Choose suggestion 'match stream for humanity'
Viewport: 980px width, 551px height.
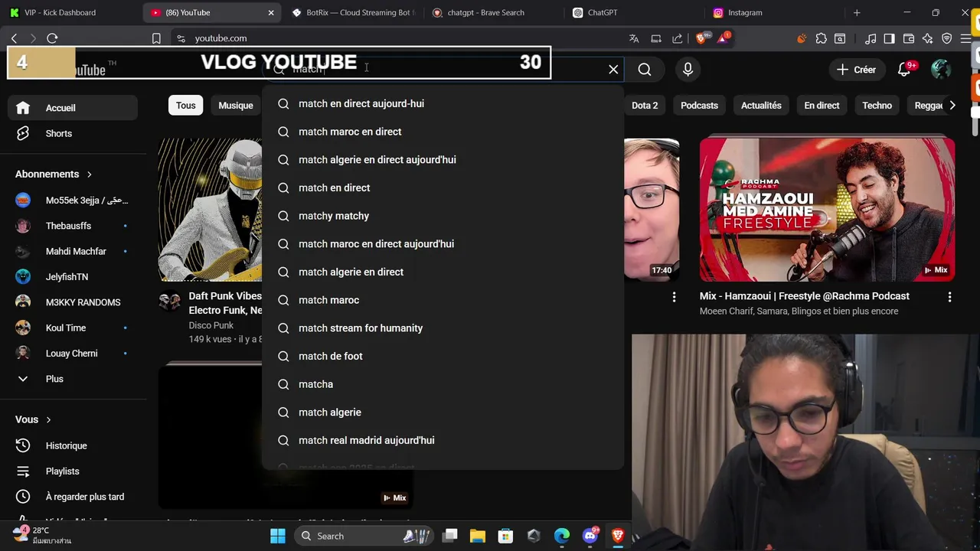coord(443,328)
